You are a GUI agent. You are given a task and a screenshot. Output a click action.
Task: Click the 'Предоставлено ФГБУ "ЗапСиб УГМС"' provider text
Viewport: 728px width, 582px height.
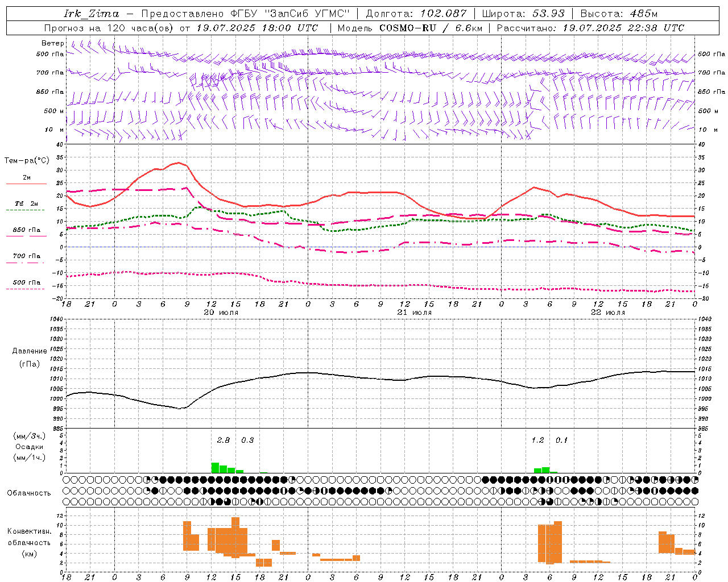point(245,14)
